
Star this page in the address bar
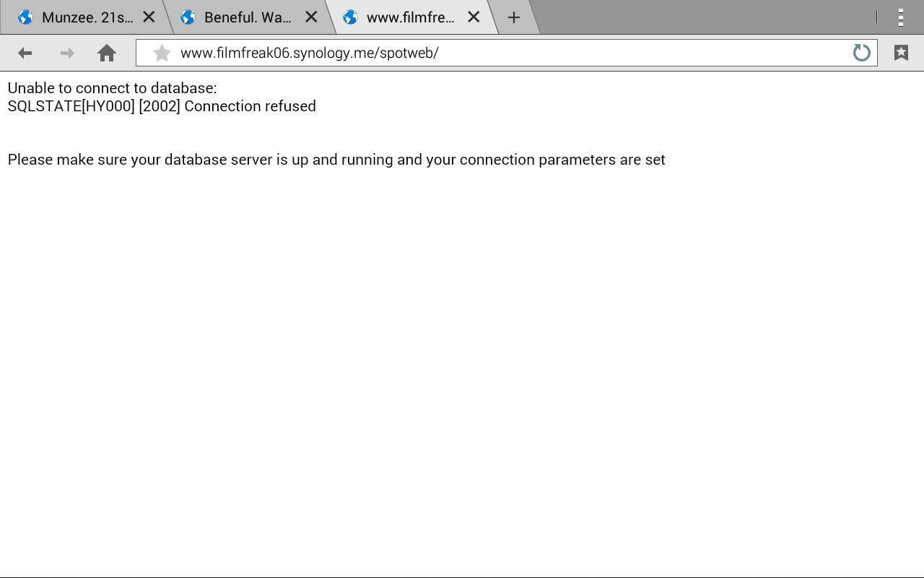pos(162,53)
